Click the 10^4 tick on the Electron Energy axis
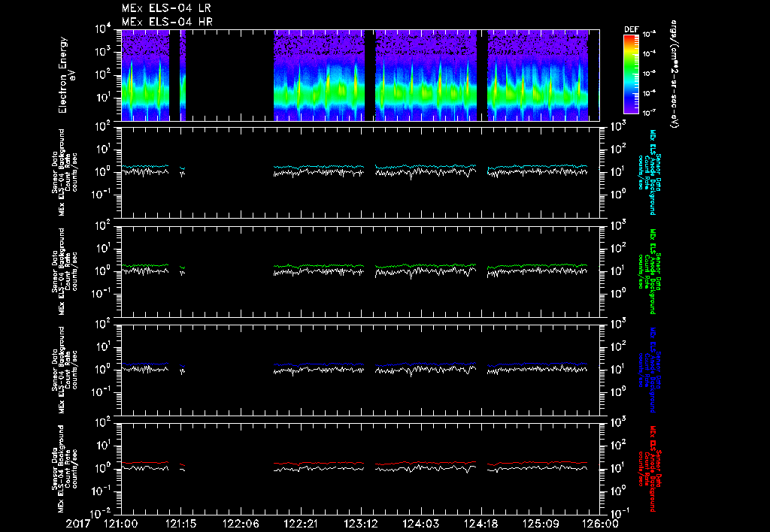 pos(104,29)
